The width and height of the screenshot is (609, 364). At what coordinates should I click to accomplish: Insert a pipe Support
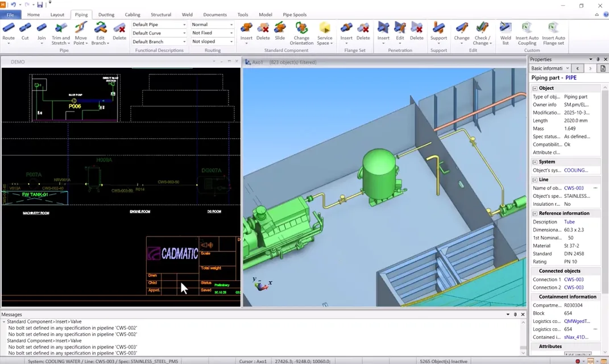[x=438, y=32]
